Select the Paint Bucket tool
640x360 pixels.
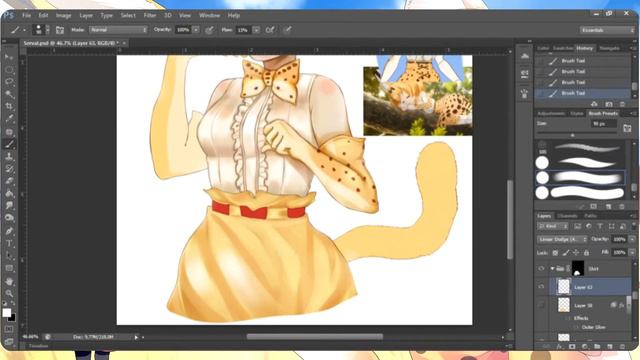tap(9, 193)
